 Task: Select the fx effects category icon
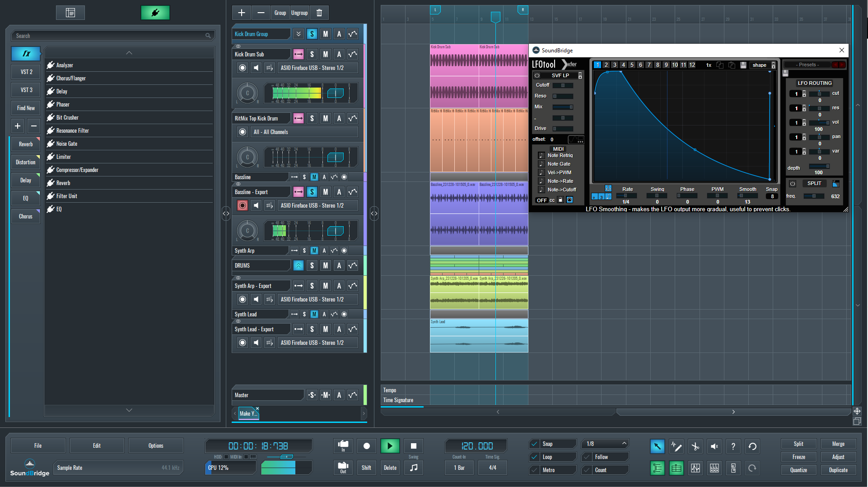click(26, 54)
